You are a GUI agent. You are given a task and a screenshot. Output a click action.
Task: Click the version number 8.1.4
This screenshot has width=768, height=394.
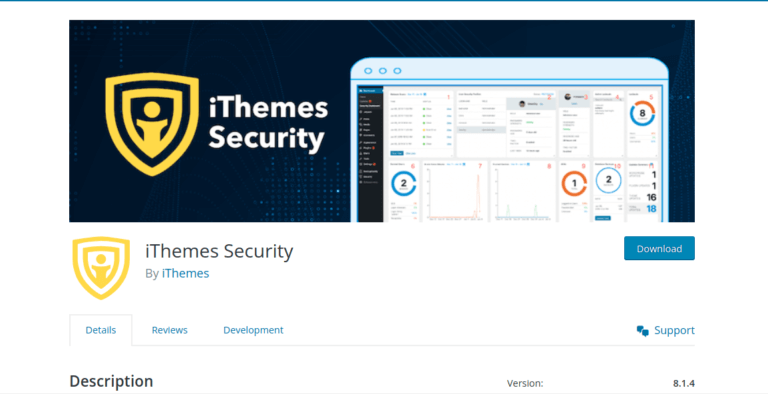point(684,383)
